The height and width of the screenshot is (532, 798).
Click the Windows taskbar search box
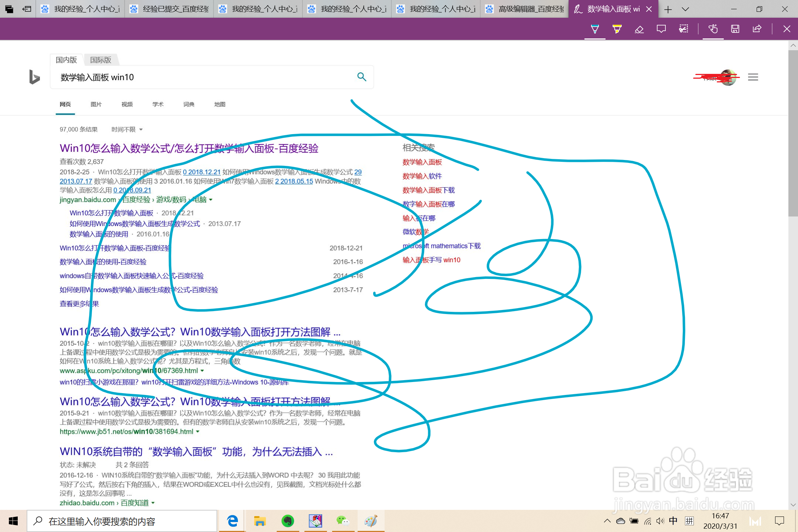(122, 521)
